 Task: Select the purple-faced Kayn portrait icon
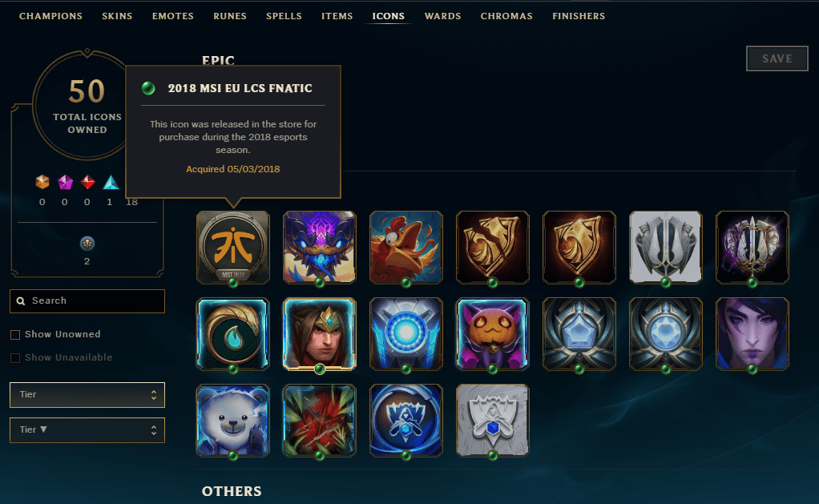click(x=752, y=334)
